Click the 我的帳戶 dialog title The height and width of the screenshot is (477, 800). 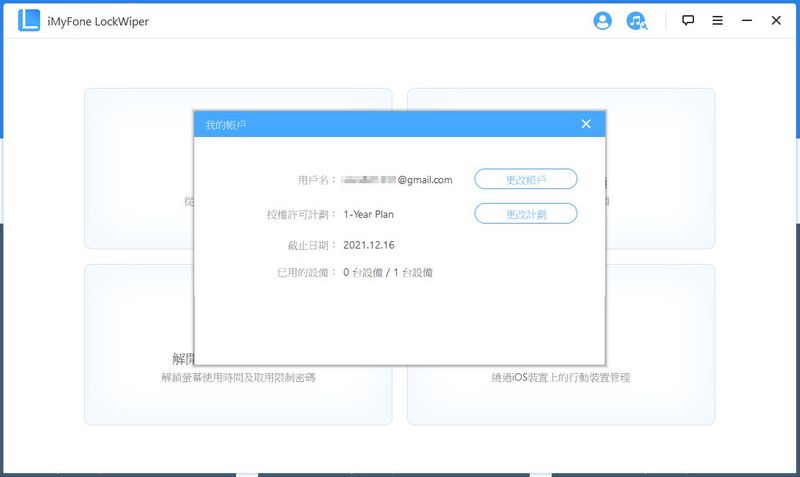pyautogui.click(x=226, y=125)
